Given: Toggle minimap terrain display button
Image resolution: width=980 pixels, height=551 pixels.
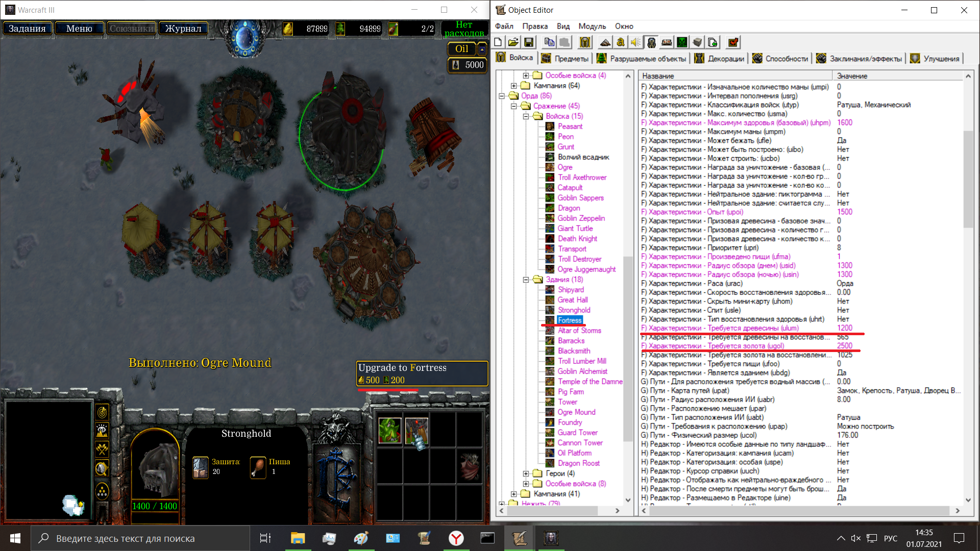Looking at the screenshot, I should tap(102, 431).
